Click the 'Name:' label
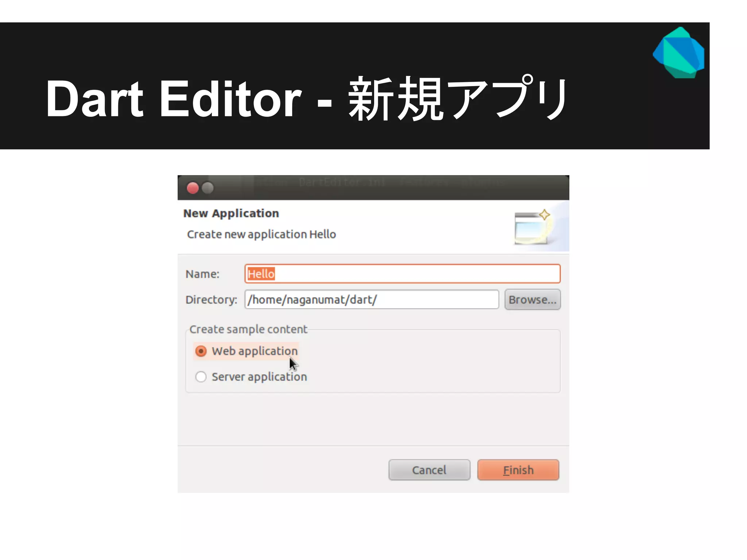 pyautogui.click(x=202, y=274)
